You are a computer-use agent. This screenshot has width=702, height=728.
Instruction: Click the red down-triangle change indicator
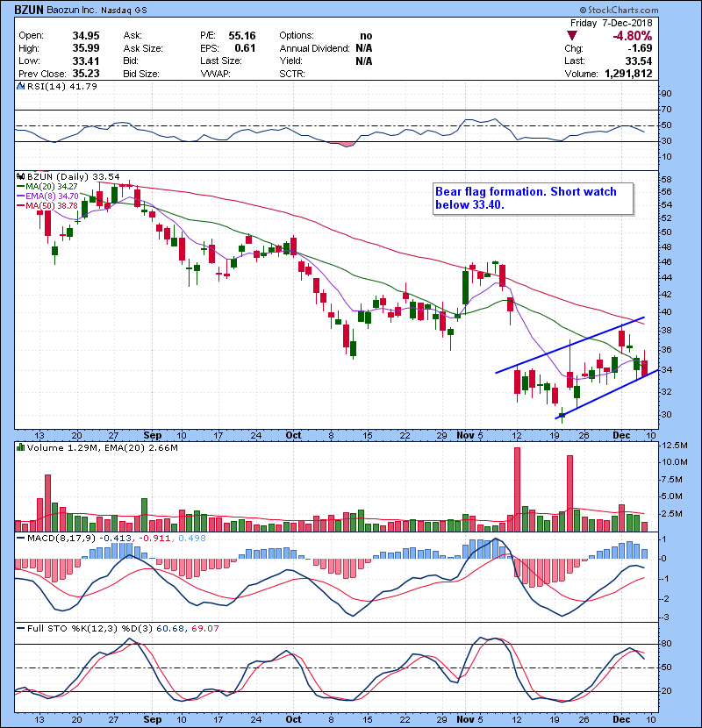[572, 36]
